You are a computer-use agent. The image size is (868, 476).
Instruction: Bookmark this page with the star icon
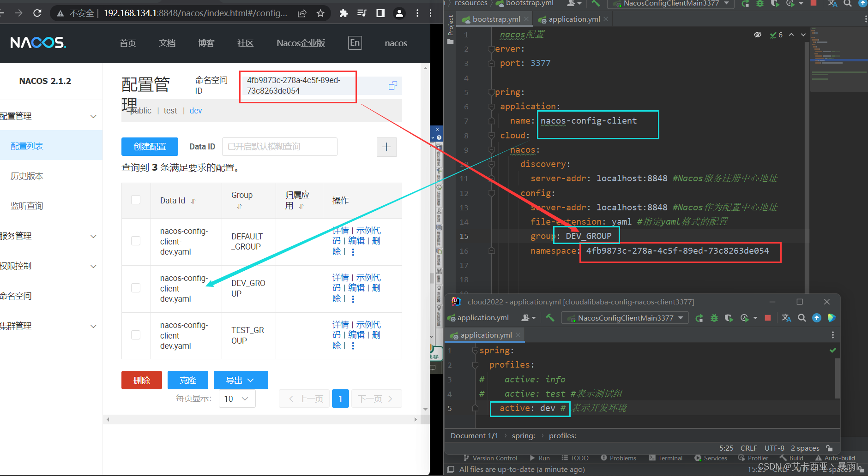click(x=320, y=13)
